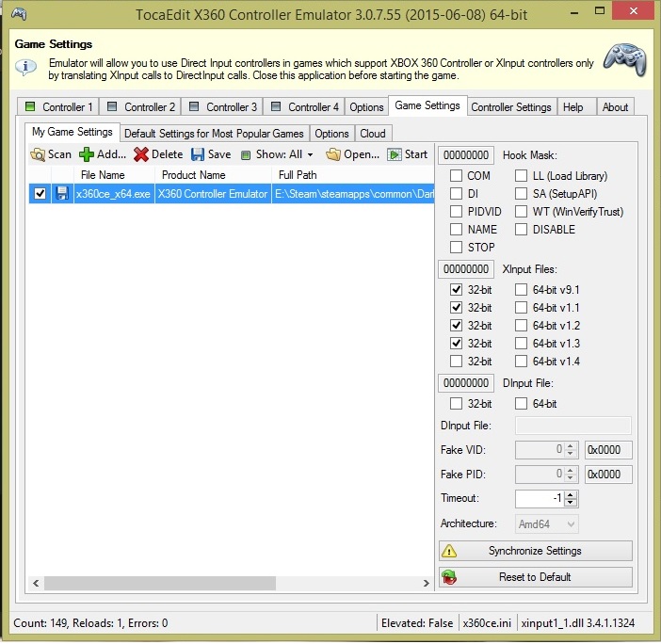The width and height of the screenshot is (661, 644).
Task: Open the Controller Settings tab
Action: point(511,106)
